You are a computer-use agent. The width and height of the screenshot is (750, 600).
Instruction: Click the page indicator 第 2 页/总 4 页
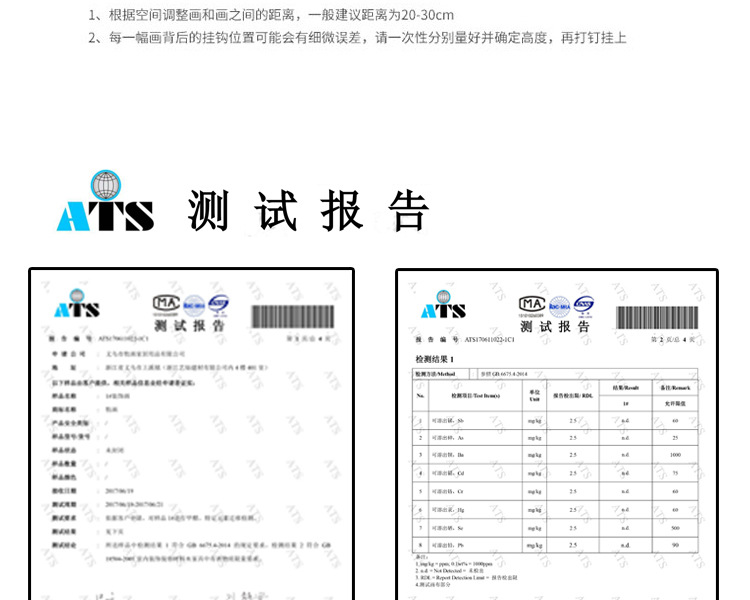(673, 340)
